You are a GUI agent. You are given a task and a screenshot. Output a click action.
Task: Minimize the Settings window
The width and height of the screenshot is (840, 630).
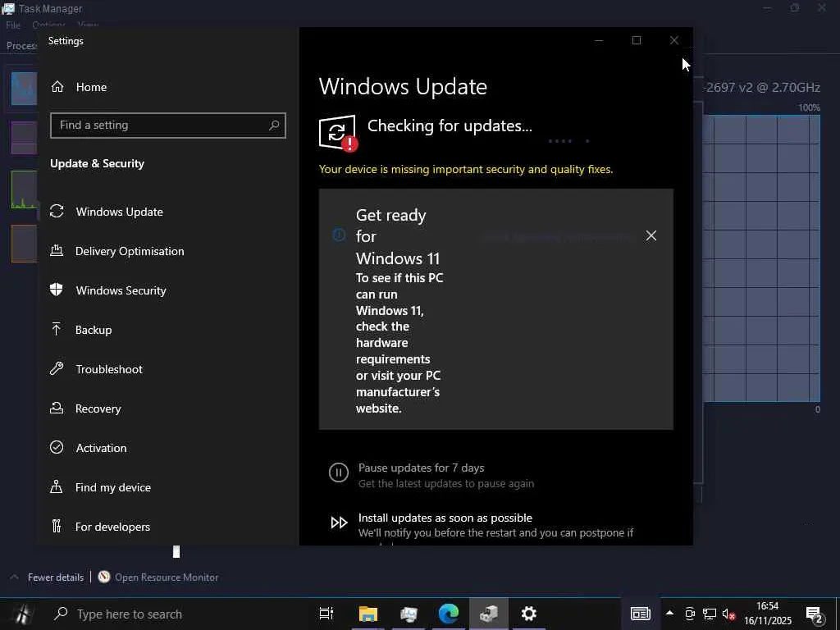599,40
